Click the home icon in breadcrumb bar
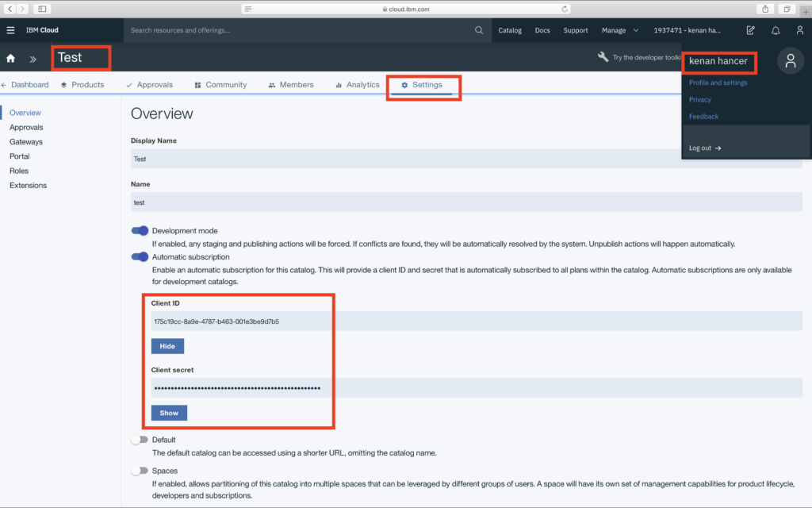812x508 pixels. (x=11, y=59)
